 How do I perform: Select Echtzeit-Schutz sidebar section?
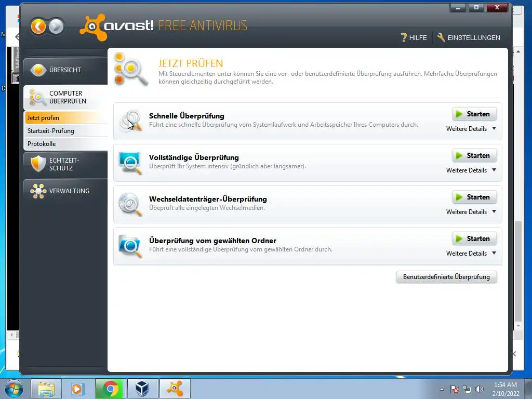pyautogui.click(x=65, y=164)
